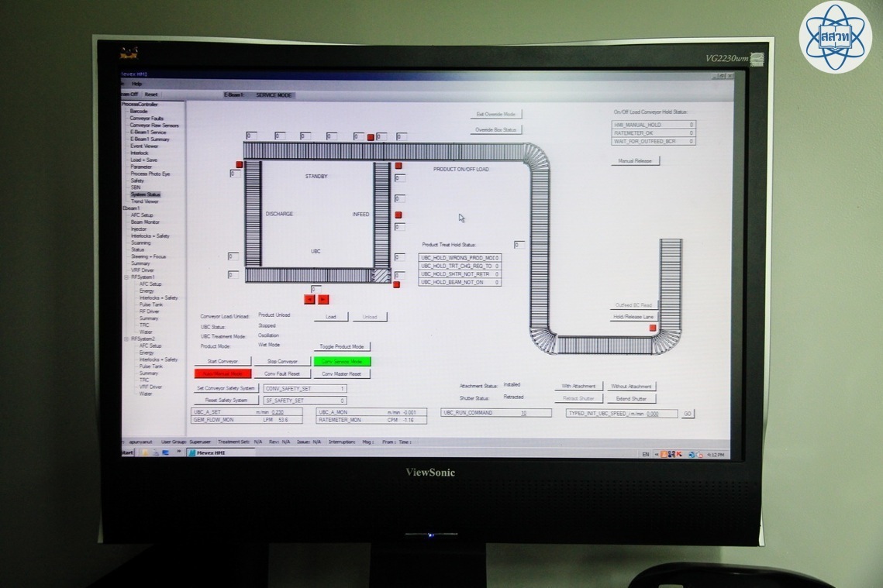
Task: Click the red indicator near Hold/Release Lane
Action: 653,328
